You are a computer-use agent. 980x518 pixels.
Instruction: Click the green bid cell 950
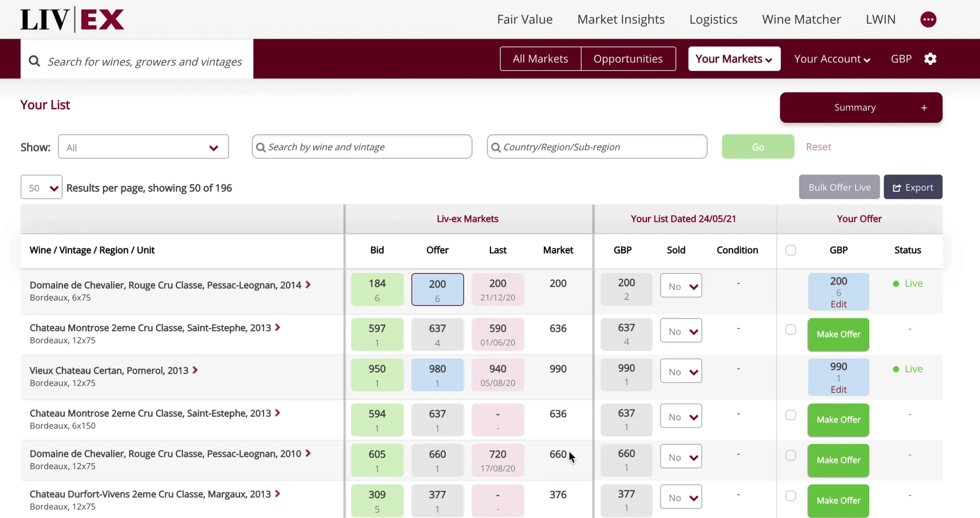point(377,375)
